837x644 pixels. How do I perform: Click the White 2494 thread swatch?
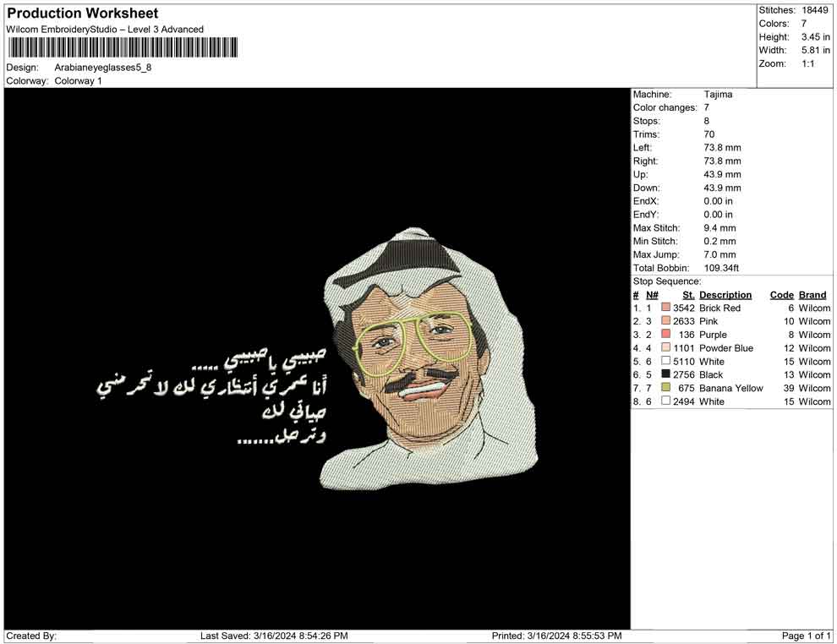point(665,401)
